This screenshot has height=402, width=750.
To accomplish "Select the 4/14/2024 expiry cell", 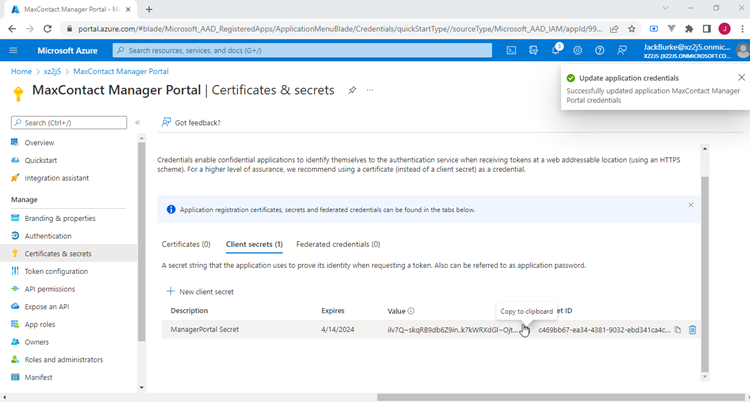I will tap(338, 329).
